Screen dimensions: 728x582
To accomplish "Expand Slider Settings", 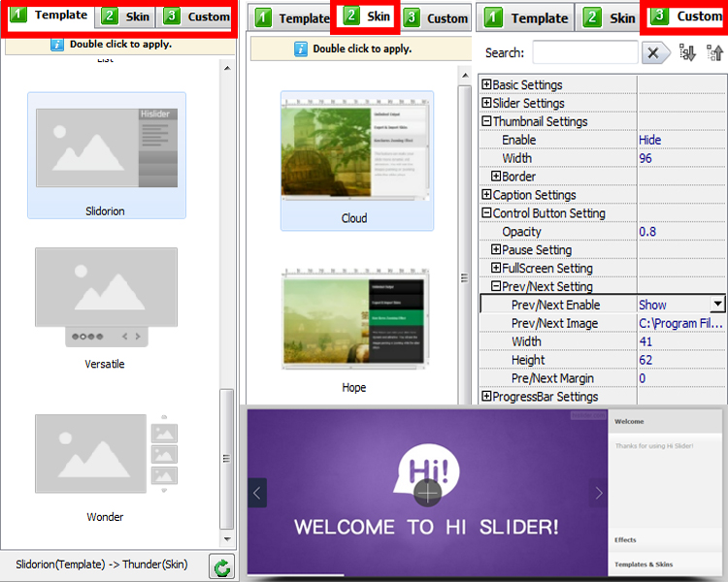I will tap(486, 103).
